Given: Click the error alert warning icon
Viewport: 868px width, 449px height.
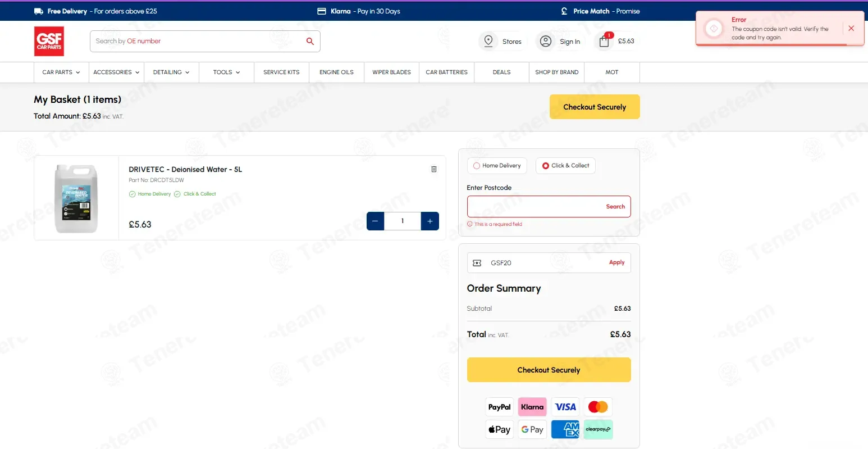Looking at the screenshot, I should [714, 28].
